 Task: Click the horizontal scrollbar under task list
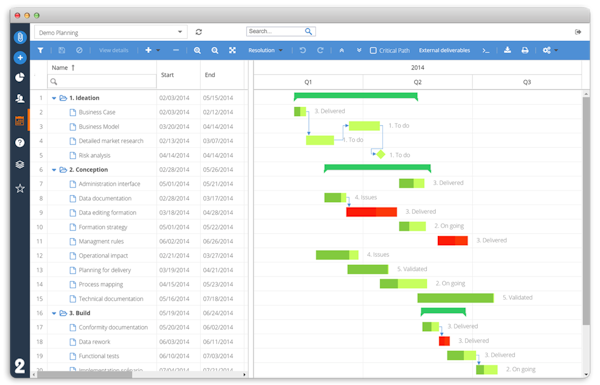pos(84,375)
